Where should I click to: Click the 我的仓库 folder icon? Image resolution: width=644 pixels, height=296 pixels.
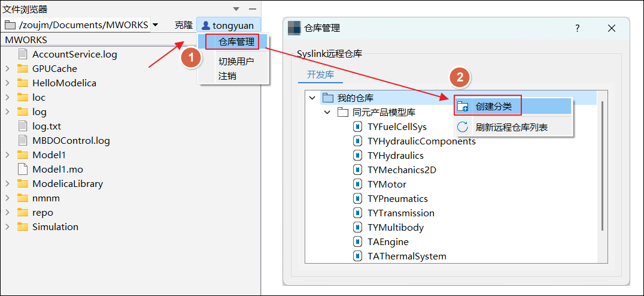[x=327, y=98]
